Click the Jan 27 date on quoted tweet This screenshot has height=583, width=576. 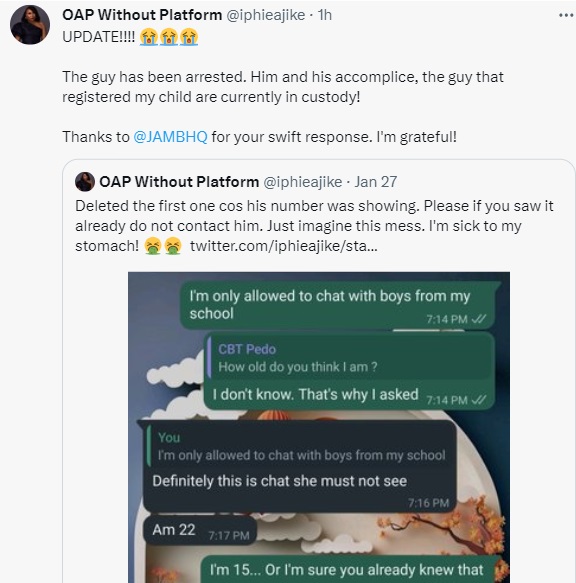[376, 182]
